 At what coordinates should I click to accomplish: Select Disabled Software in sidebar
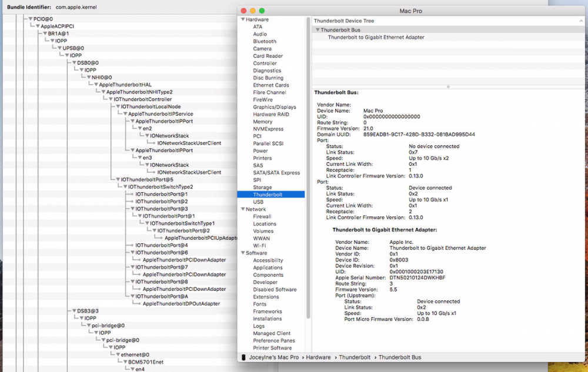tap(275, 290)
